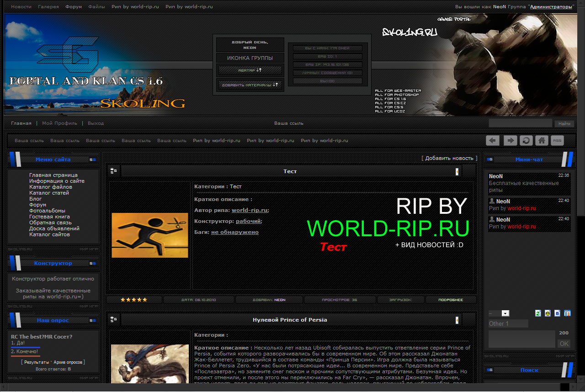Open the RSS feed icon
This screenshot has width=585, height=392.
[x=557, y=140]
